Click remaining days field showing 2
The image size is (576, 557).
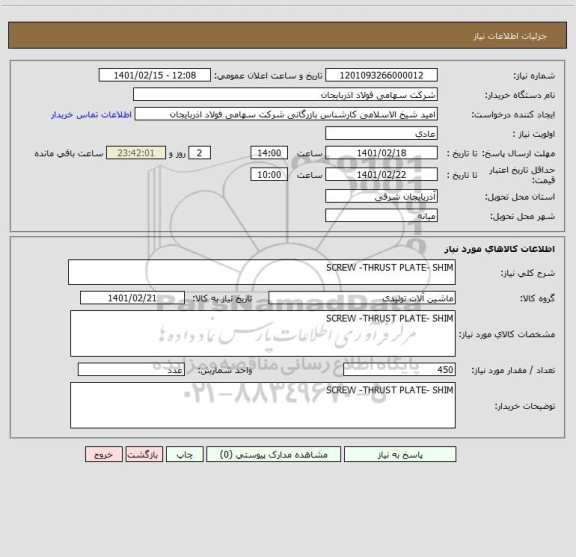199,153
